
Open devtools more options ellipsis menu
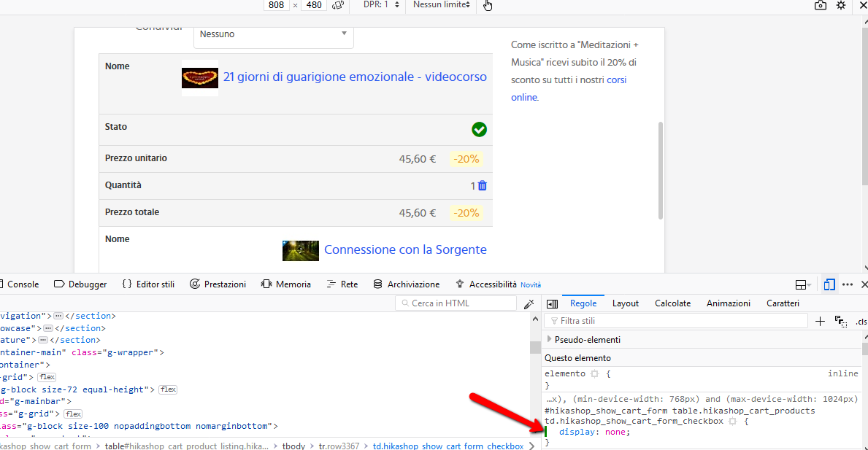tap(848, 284)
